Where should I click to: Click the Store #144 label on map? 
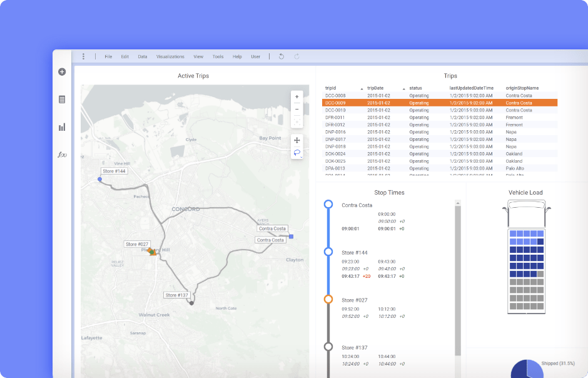[114, 171]
